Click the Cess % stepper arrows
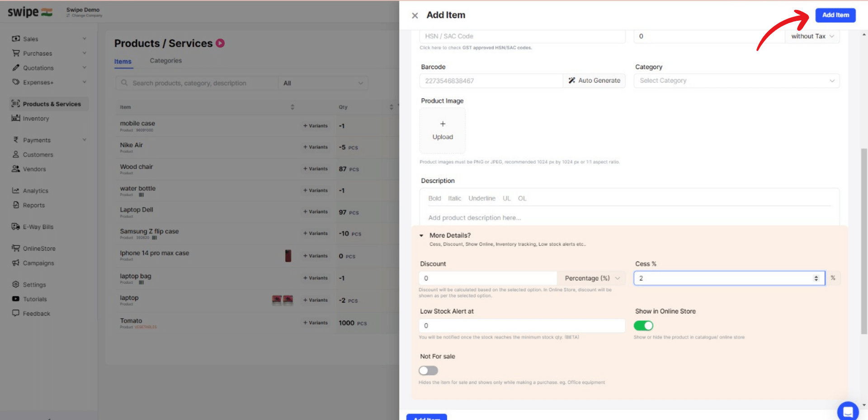 click(x=816, y=278)
